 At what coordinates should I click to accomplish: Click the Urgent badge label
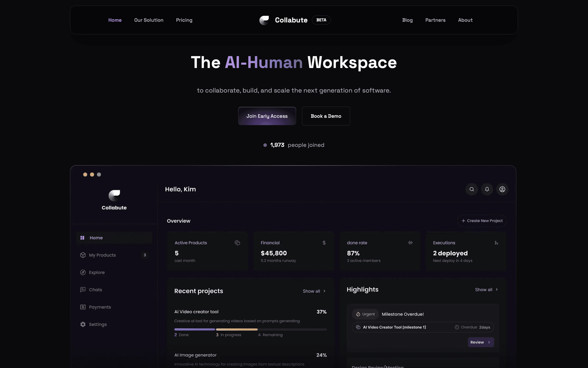coord(365,314)
